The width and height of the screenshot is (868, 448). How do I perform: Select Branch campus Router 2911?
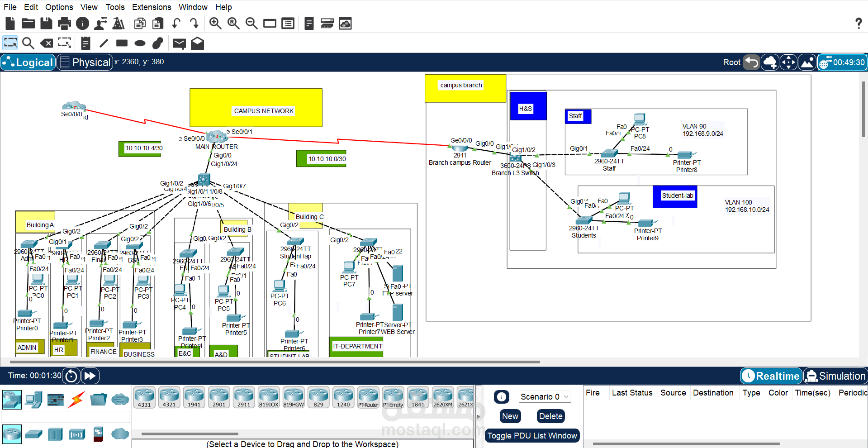coord(460,148)
